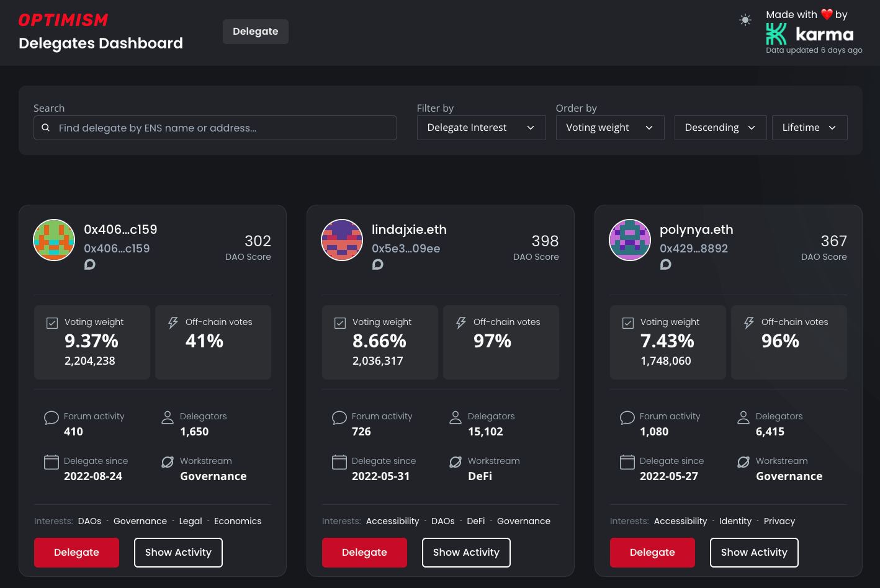Viewport: 880px width, 588px height.
Task: Click the magnifying glass icon in the search bar
Action: click(45, 127)
